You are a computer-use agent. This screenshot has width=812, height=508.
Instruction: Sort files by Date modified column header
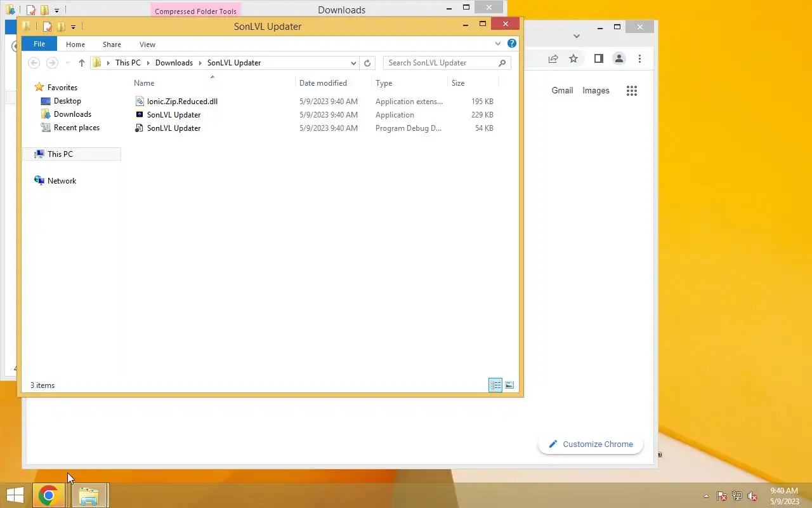323,83
